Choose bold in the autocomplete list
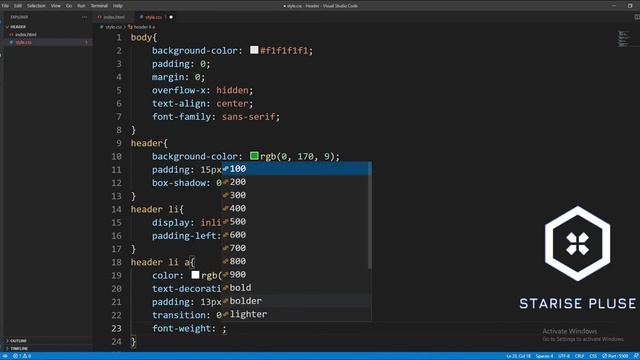Screen dimensions: 640x360 [296, 288]
